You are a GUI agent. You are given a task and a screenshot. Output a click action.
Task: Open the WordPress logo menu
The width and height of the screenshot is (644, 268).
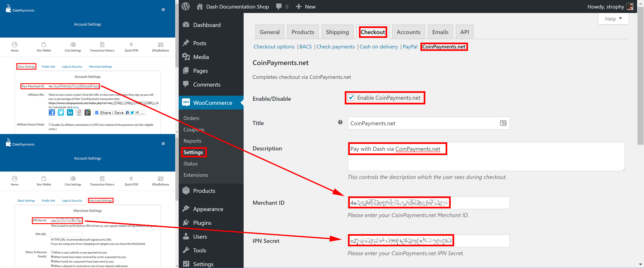tap(186, 6)
